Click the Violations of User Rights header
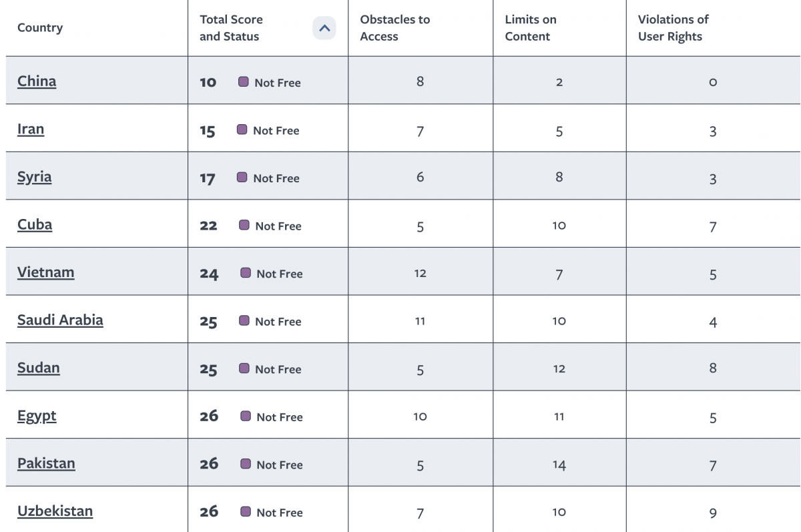 [x=673, y=28]
